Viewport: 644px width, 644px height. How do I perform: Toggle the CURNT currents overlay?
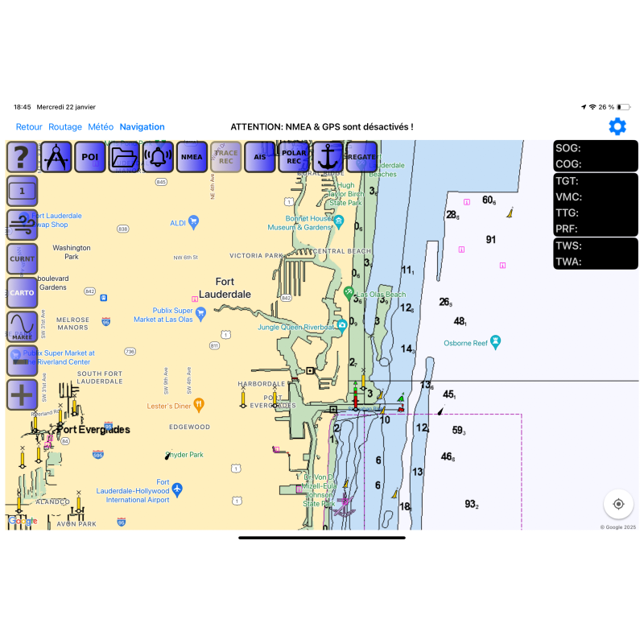[23, 259]
